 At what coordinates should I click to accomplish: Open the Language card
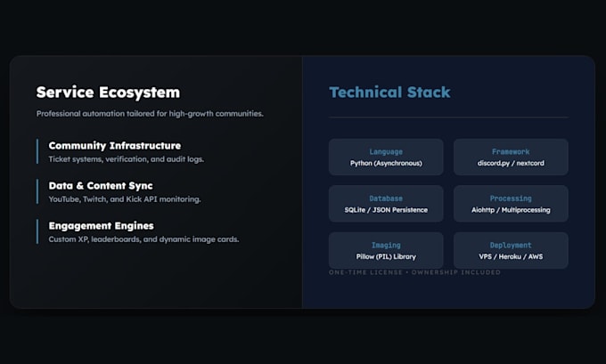(386, 158)
